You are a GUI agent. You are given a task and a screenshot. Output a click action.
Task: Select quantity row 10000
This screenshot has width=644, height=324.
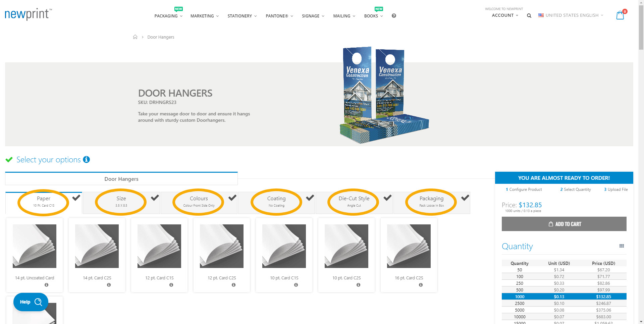pos(564,317)
